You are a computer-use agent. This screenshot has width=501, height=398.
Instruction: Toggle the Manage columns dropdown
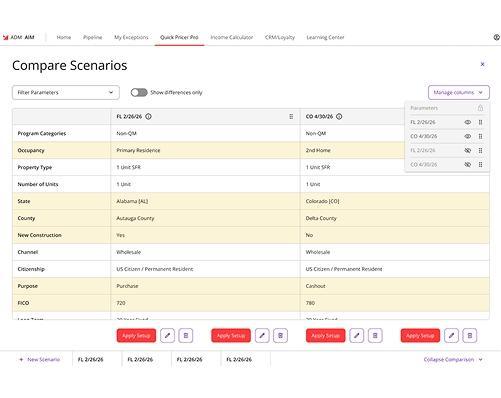pyautogui.click(x=459, y=92)
